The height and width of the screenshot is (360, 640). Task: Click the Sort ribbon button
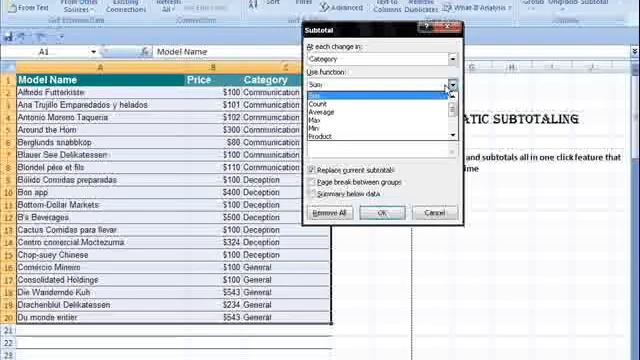(x=273, y=3)
